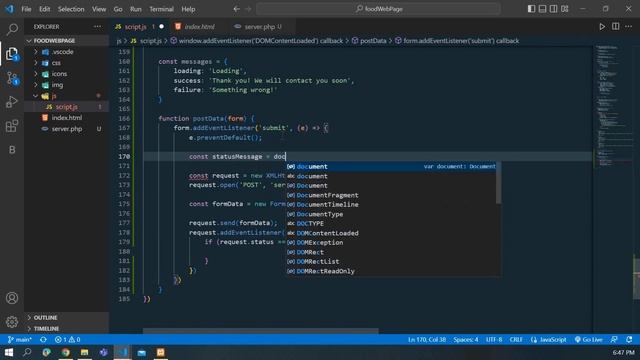Split the editor to the right
Screen dimensions: 640x360
[x=616, y=27]
